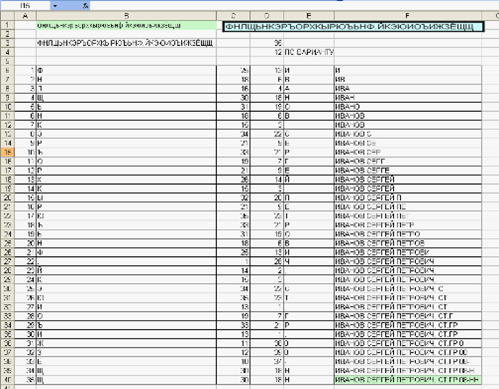The image size is (499, 389).
Task: Click cell 'Щ' in row 9 column B
Action: click(x=126, y=98)
